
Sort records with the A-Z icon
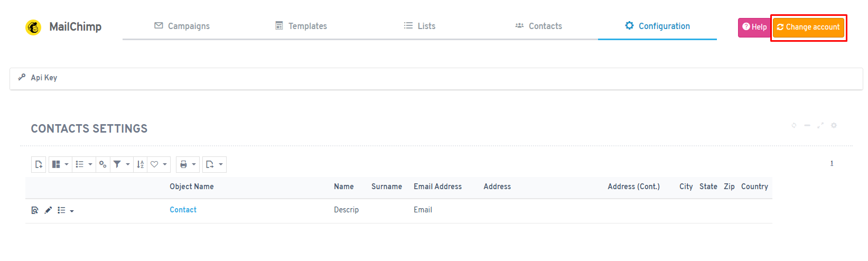point(140,164)
